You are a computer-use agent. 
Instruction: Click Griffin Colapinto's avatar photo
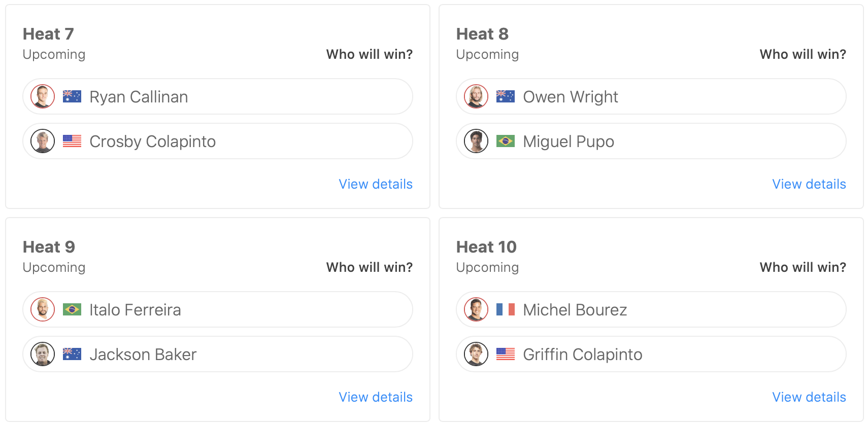(476, 354)
